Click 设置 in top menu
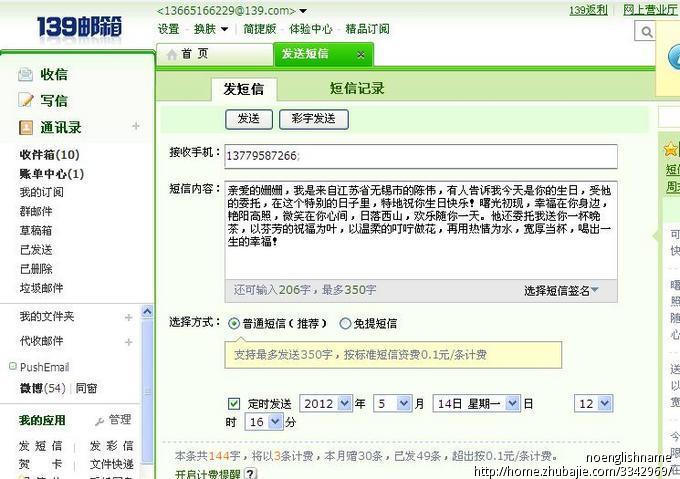The image size is (680, 479). pyautogui.click(x=168, y=29)
